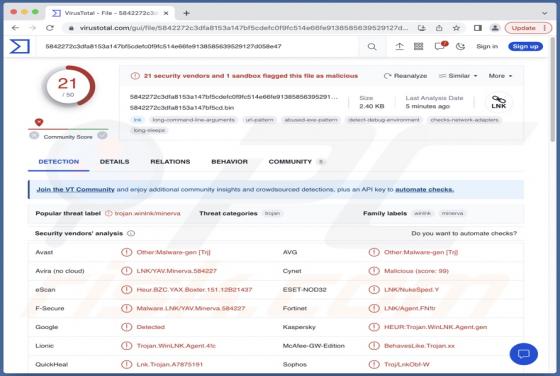Reload the page
560x376 pixels.
pos(50,28)
